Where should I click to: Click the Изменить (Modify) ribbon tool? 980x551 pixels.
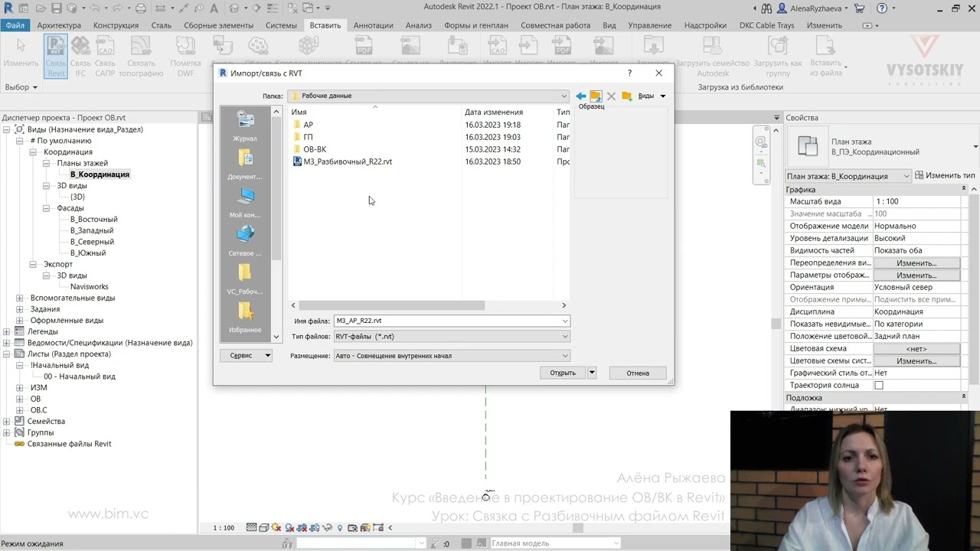(x=21, y=53)
